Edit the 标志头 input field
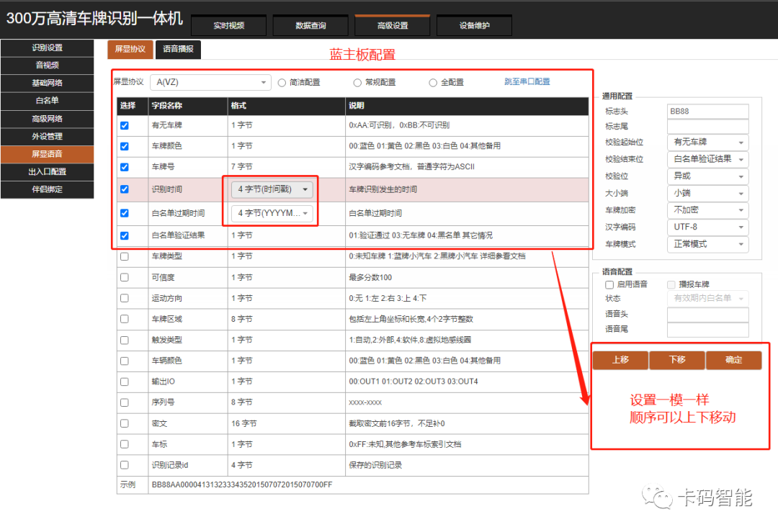Viewport: 778px width, 532px height. (707, 112)
